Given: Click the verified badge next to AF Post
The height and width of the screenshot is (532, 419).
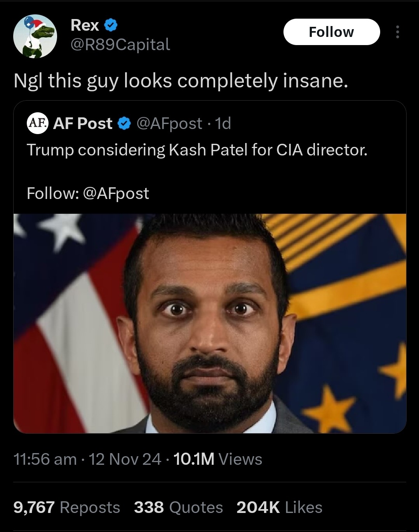Looking at the screenshot, I should (x=124, y=124).
